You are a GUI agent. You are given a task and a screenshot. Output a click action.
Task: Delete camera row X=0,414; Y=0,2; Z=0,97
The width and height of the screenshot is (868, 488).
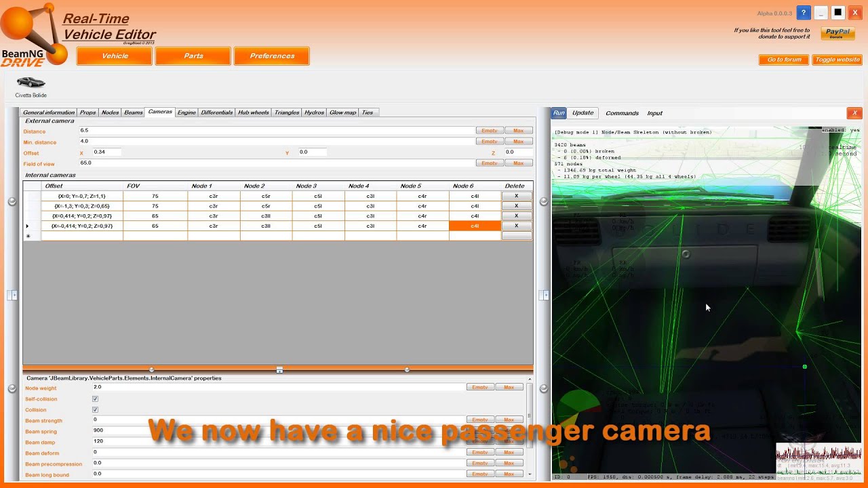pyautogui.click(x=516, y=216)
